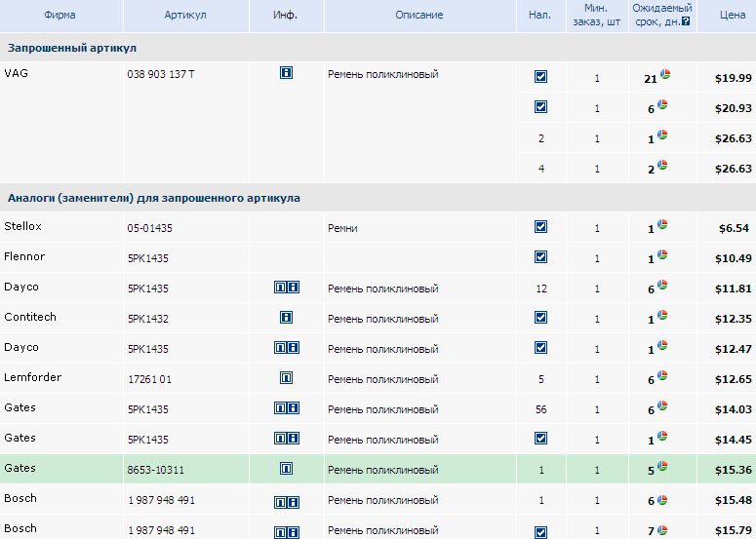Click the Ремни description in the Stellox row
The image size is (756, 539).
(x=342, y=228)
